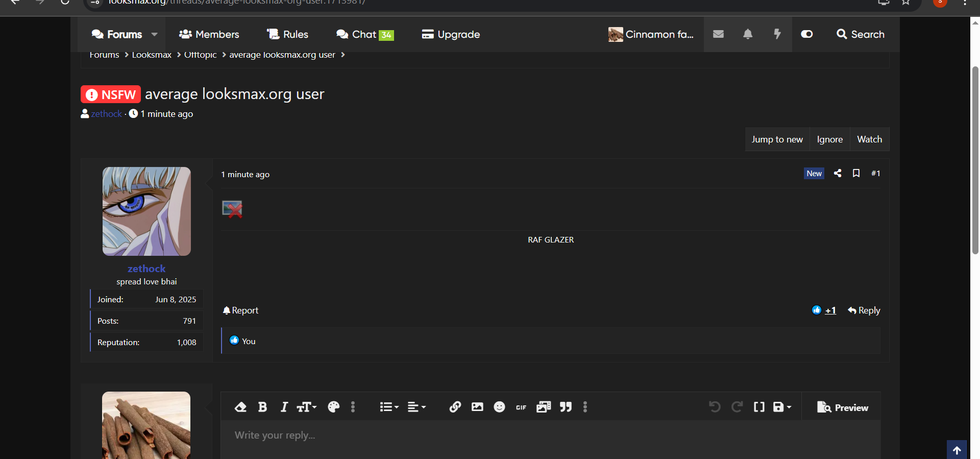
Task: Open the Forums nav tab
Action: pos(117,34)
